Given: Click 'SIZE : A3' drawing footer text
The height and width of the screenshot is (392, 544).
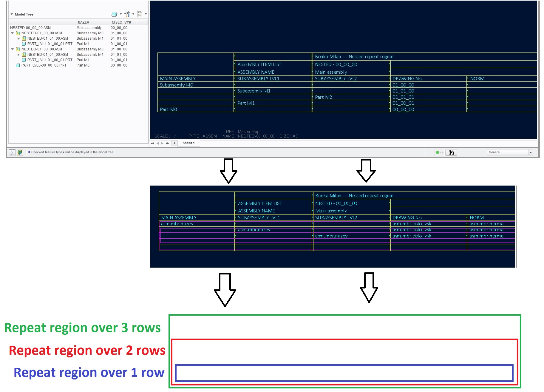Looking at the screenshot, I should (x=289, y=136).
